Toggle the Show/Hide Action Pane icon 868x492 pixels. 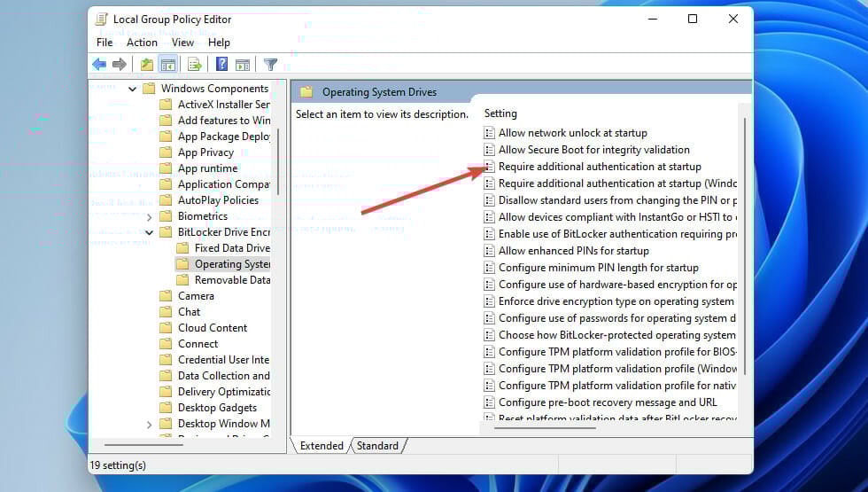coord(243,64)
